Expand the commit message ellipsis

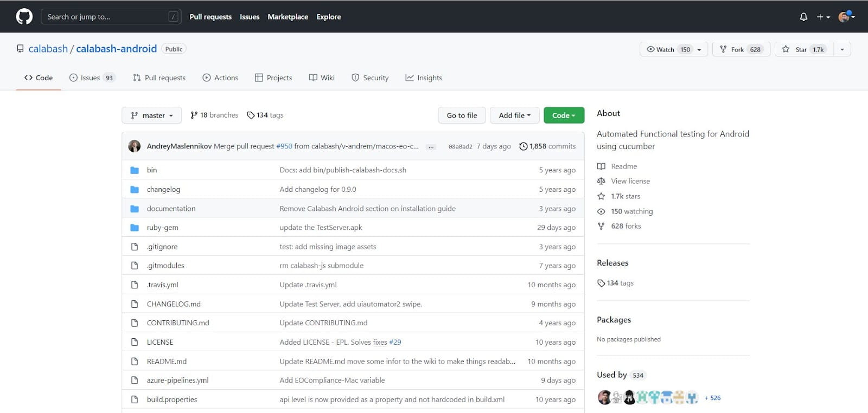point(431,147)
